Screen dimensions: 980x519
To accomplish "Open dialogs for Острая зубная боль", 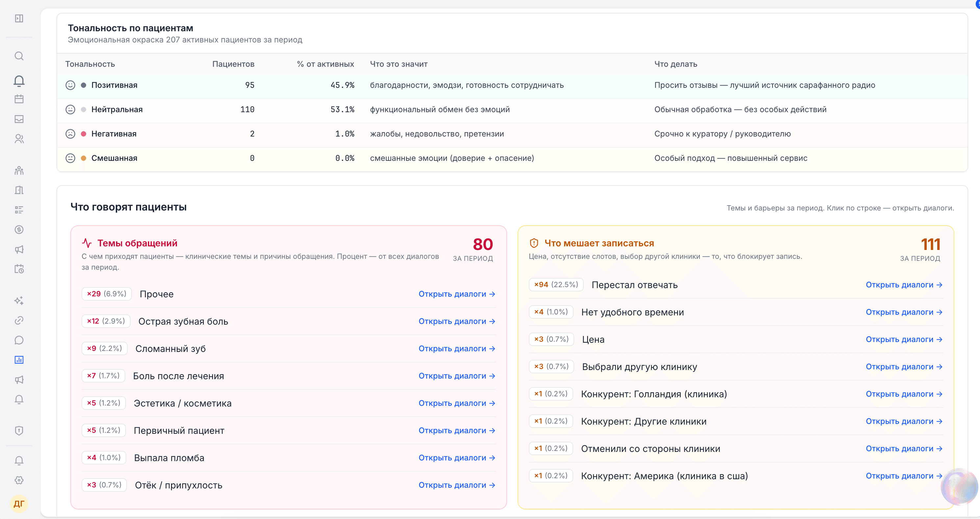I will pos(457,322).
